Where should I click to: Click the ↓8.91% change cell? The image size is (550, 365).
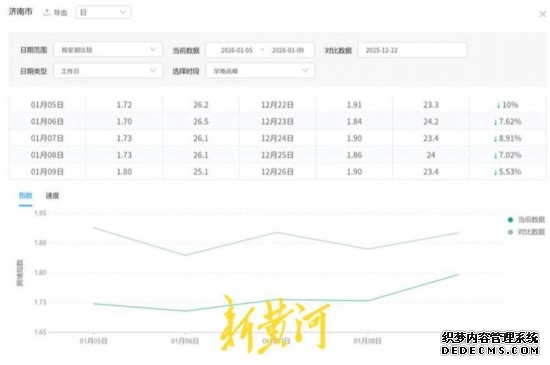point(507,138)
